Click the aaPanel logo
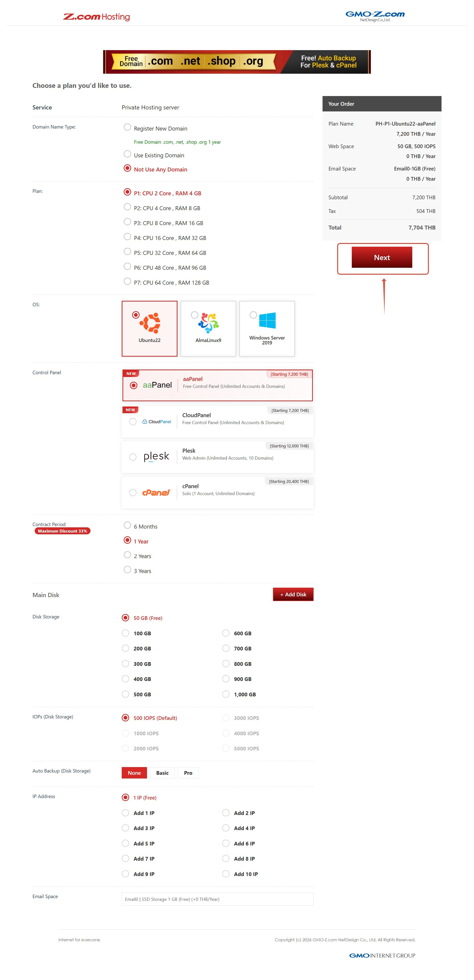The width and height of the screenshot is (474, 980). click(157, 385)
